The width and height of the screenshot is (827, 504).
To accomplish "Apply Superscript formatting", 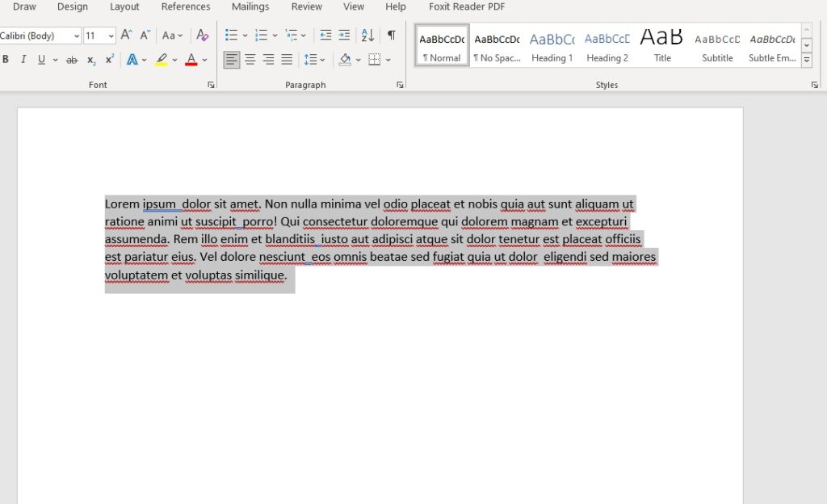I will (x=109, y=59).
